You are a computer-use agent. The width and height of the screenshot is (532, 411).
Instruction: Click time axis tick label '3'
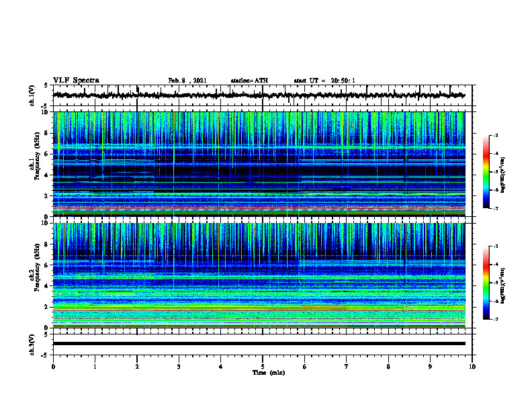click(x=179, y=367)
